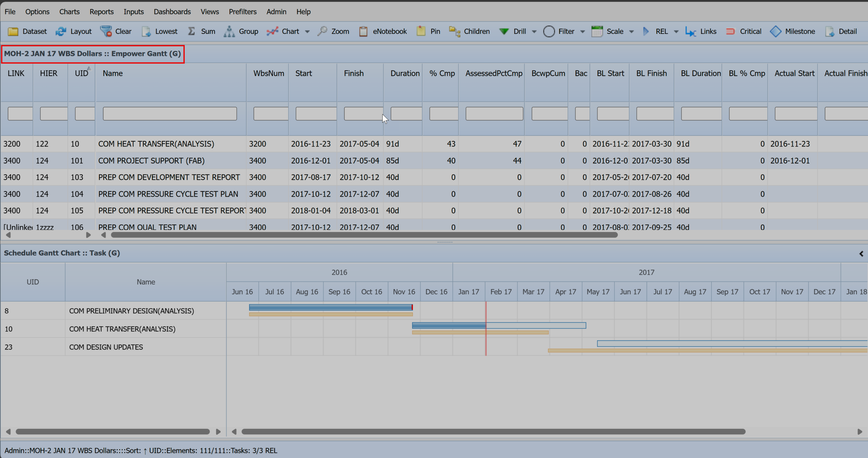
Task: Activate the Zoom tool
Action: click(340, 31)
